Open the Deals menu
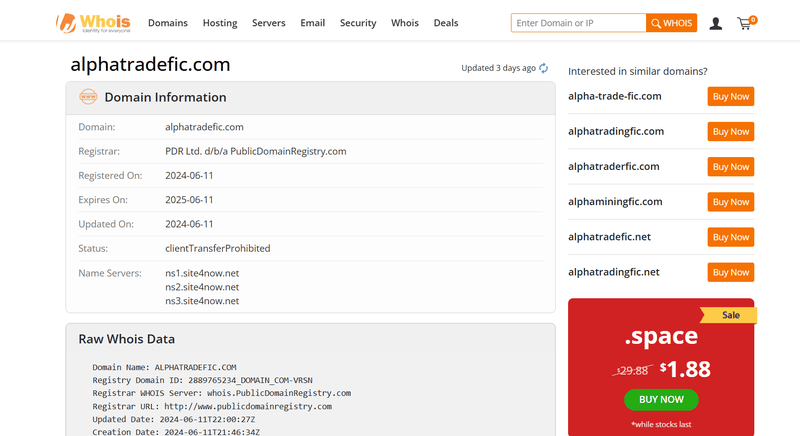The height and width of the screenshot is (436, 800). 445,23
